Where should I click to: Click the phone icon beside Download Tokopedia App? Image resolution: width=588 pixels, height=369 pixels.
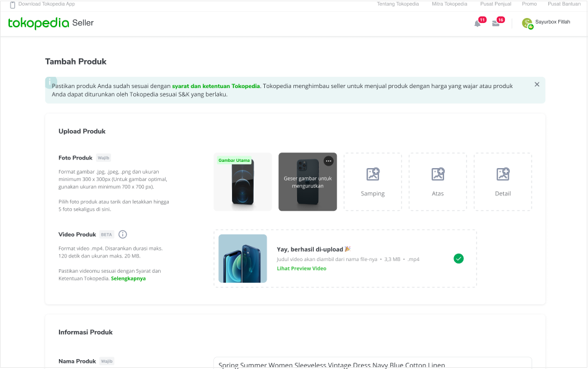(x=12, y=4)
